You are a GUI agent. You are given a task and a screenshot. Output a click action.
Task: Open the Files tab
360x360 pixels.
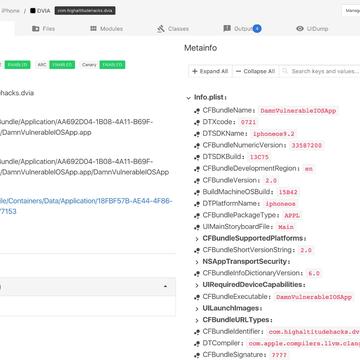[43, 29]
